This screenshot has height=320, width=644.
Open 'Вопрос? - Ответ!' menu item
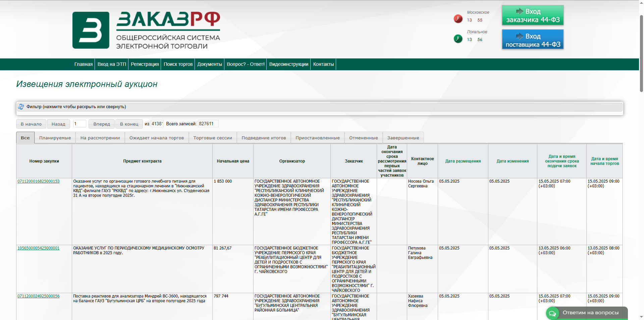point(246,64)
